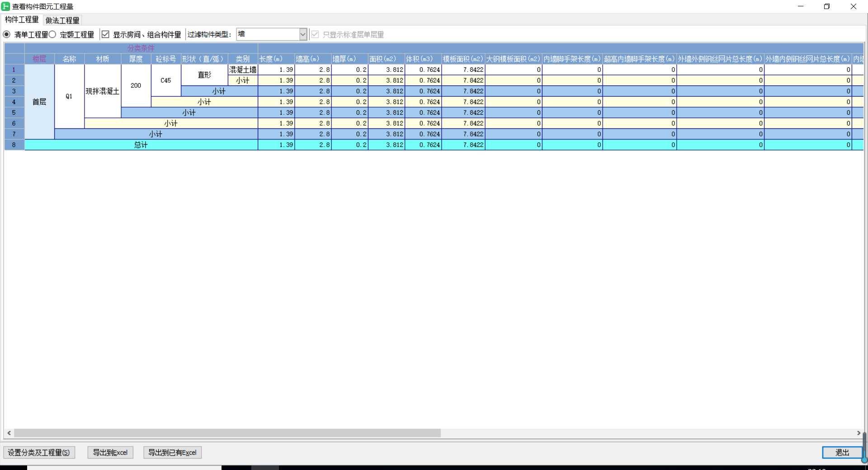Click the app icon in title bar
This screenshot has width=868, height=470.
(5, 6)
